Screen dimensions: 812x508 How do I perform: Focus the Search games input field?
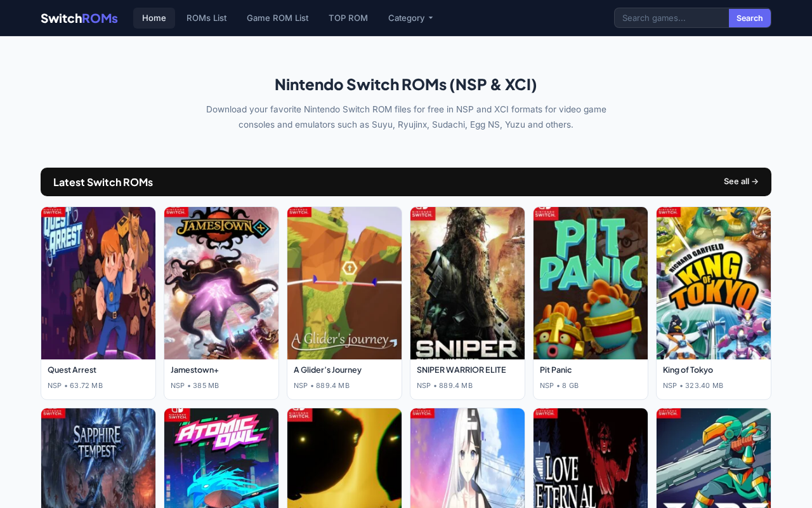point(671,18)
